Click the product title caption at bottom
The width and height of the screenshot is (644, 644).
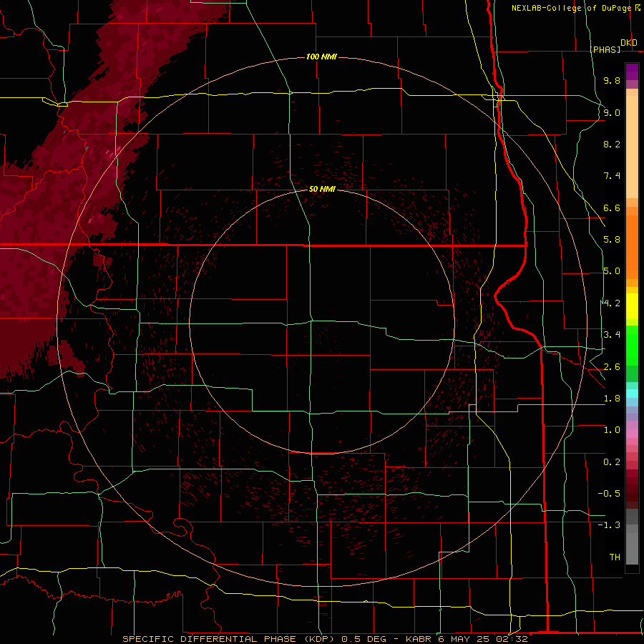point(325,639)
